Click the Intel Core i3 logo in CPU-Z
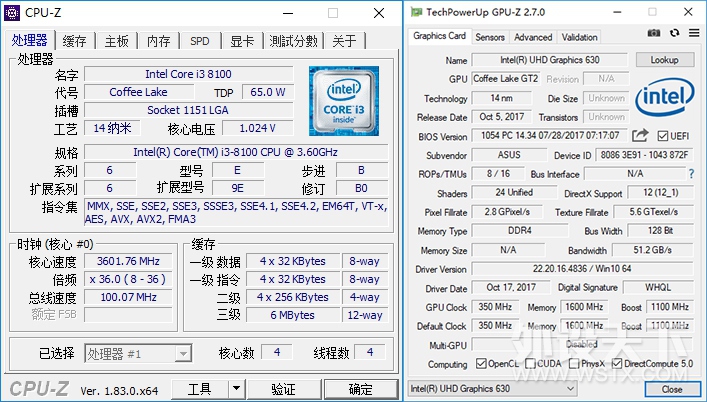Viewport: 707px width, 402px height. [x=344, y=101]
